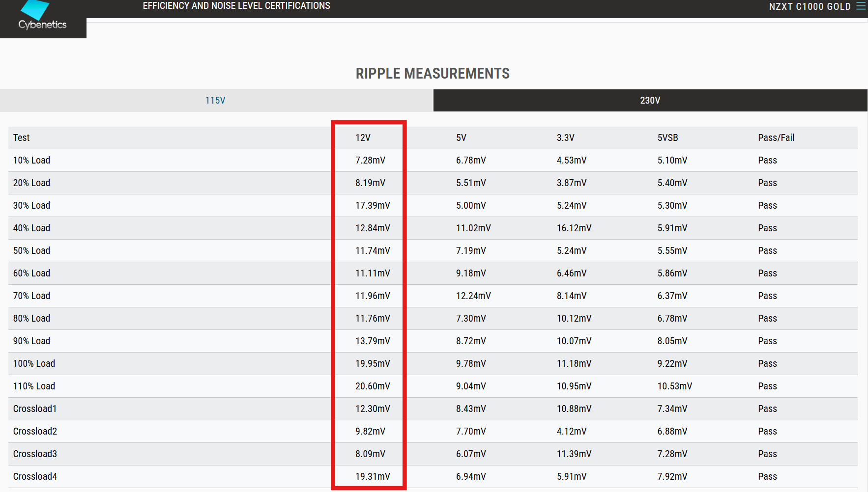The width and height of the screenshot is (868, 492).
Task: Select the Test column header
Action: (21, 138)
